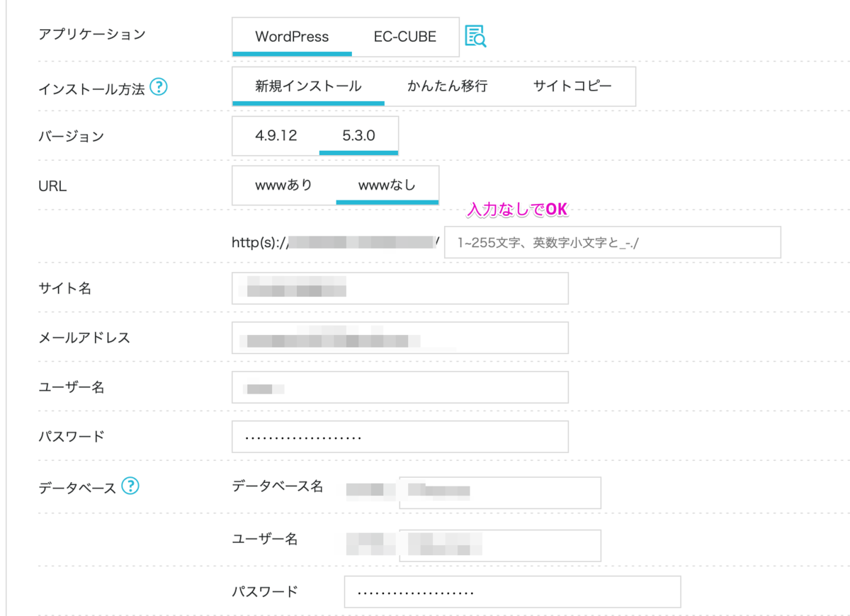Click the バージョン row label

(x=71, y=136)
